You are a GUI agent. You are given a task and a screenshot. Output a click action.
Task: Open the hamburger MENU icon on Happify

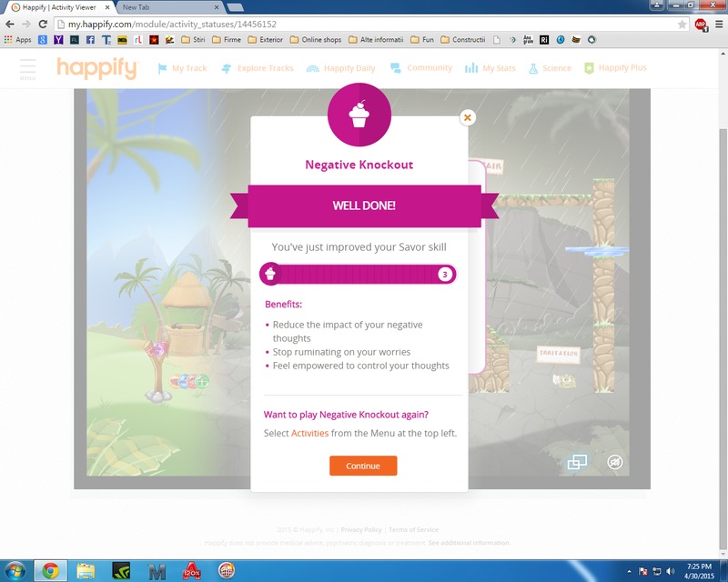[x=27, y=69]
